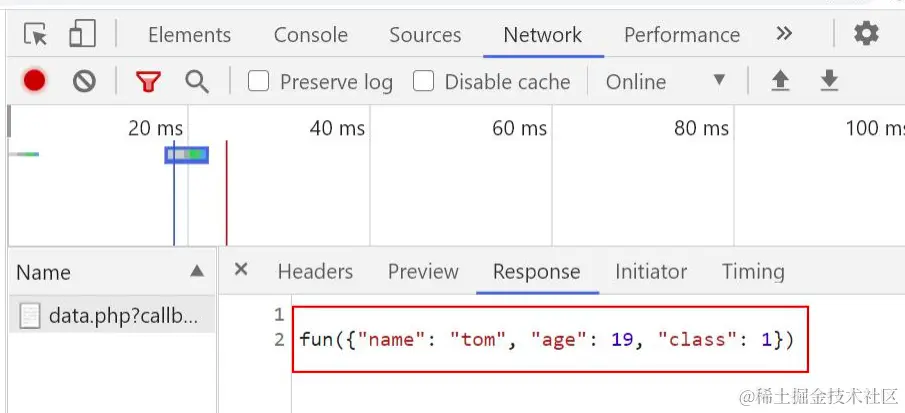Image resolution: width=905 pixels, height=413 pixels.
Task: Open network search magnifier
Action: tap(197, 81)
